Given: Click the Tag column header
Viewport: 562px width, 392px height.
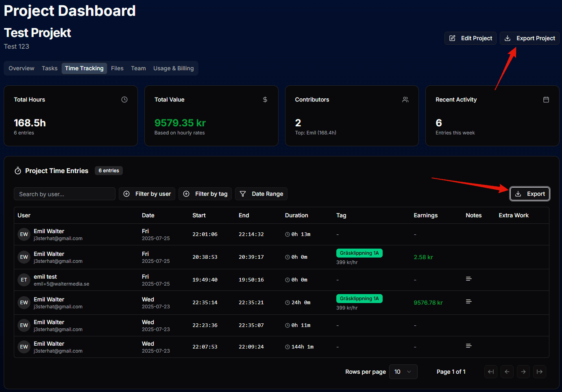Looking at the screenshot, I should click(341, 215).
